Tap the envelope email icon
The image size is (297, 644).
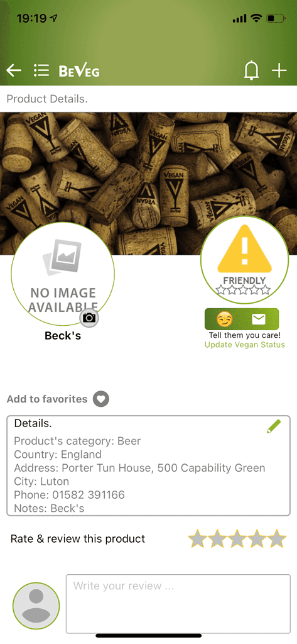click(x=259, y=319)
